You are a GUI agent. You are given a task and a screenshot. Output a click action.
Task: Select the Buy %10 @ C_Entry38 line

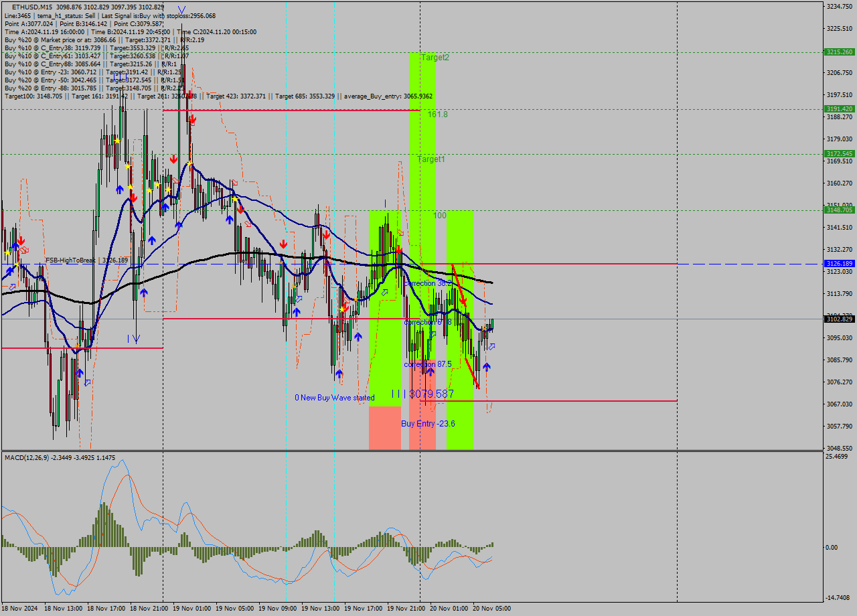coord(96,48)
